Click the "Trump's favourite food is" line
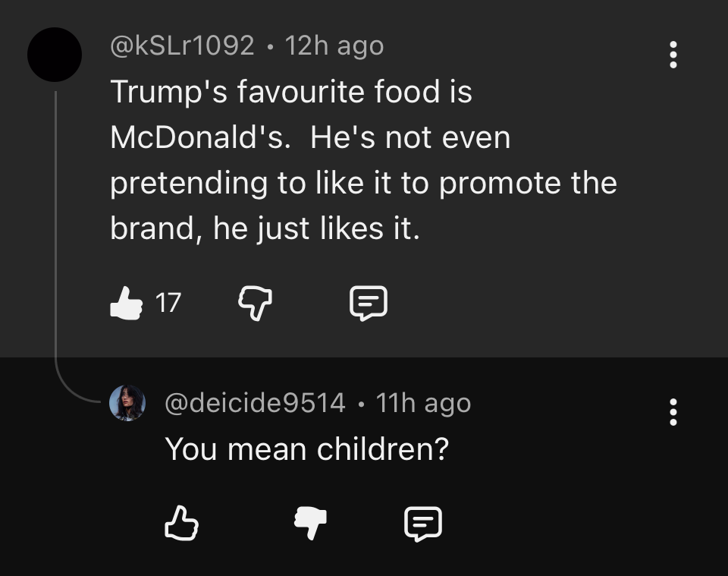The height and width of the screenshot is (576, 728). [x=291, y=92]
